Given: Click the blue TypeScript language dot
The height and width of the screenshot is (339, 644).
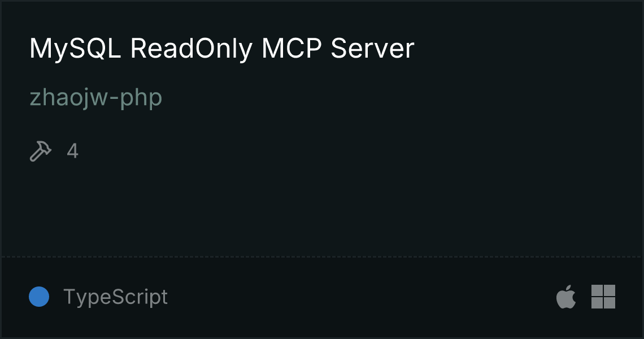Looking at the screenshot, I should coord(39,297).
